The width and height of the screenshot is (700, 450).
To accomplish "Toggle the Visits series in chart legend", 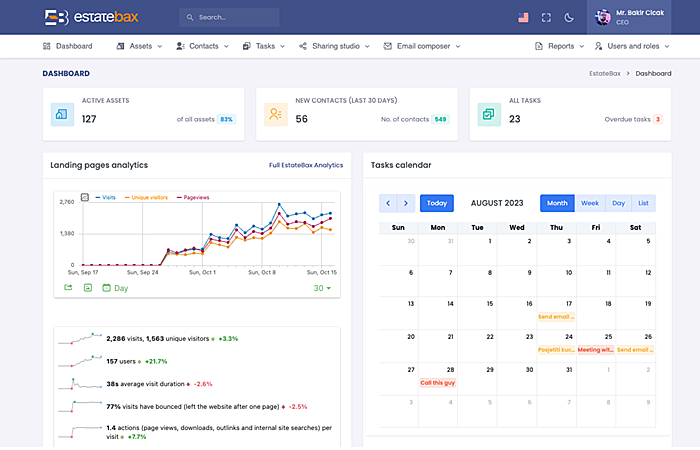I will 106,197.
